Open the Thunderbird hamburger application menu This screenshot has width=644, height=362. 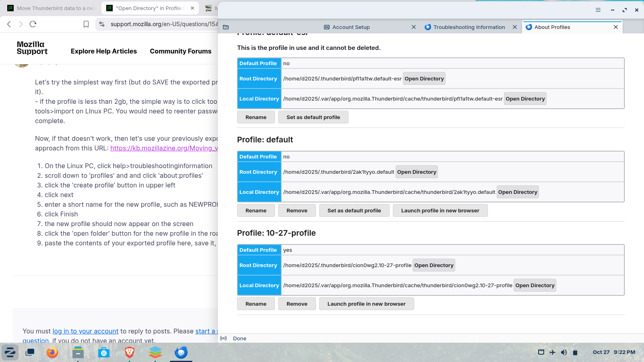[598, 10]
